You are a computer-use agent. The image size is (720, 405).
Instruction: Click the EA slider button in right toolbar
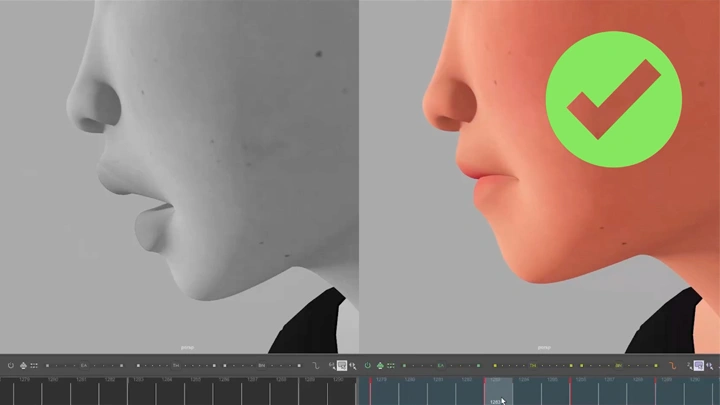(440, 366)
